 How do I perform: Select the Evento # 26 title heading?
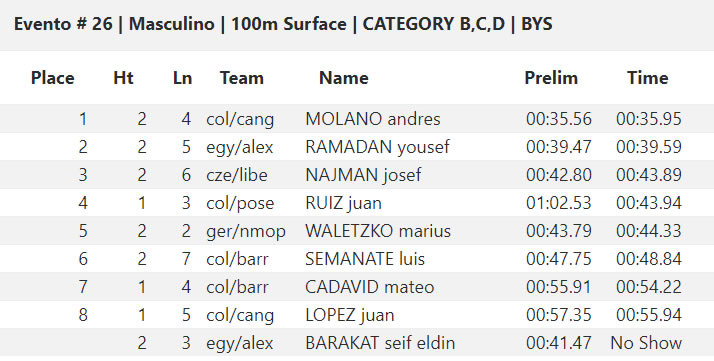(x=283, y=24)
